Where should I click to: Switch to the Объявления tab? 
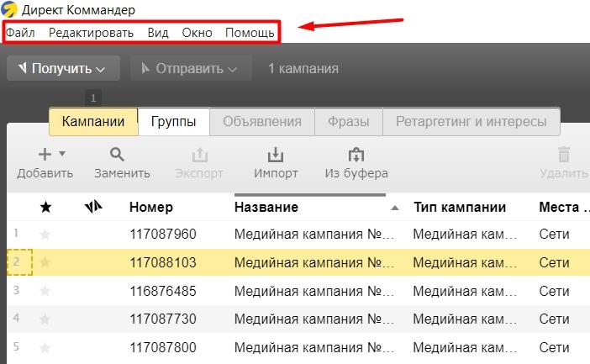pos(262,122)
